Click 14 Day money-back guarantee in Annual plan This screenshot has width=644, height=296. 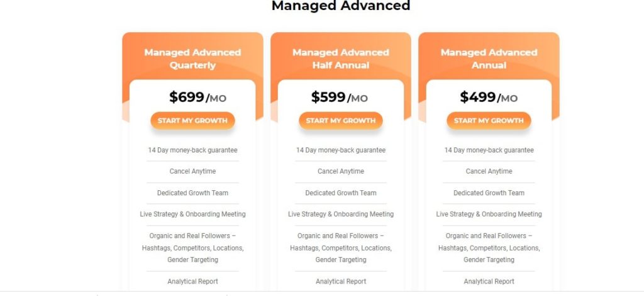(x=489, y=150)
